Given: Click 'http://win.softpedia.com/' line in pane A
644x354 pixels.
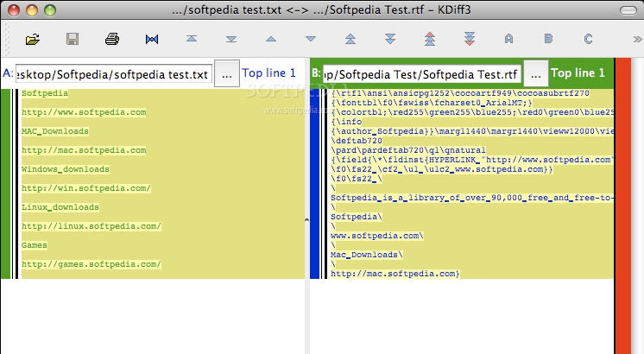Looking at the screenshot, I should pyautogui.click(x=86, y=188).
